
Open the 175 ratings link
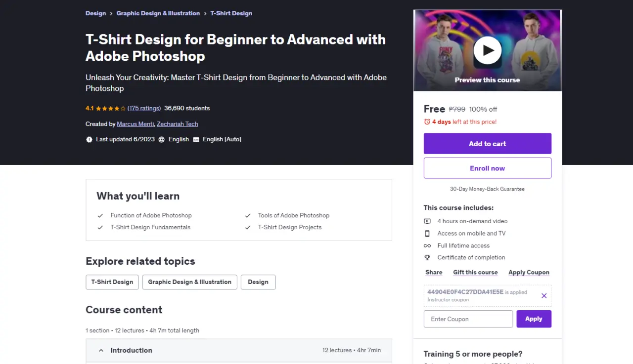(x=144, y=108)
